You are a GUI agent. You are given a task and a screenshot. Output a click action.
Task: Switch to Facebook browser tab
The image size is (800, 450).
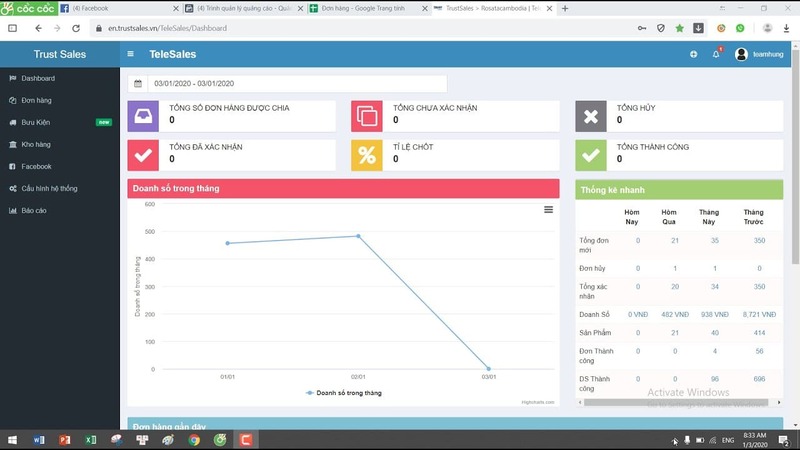[119, 8]
